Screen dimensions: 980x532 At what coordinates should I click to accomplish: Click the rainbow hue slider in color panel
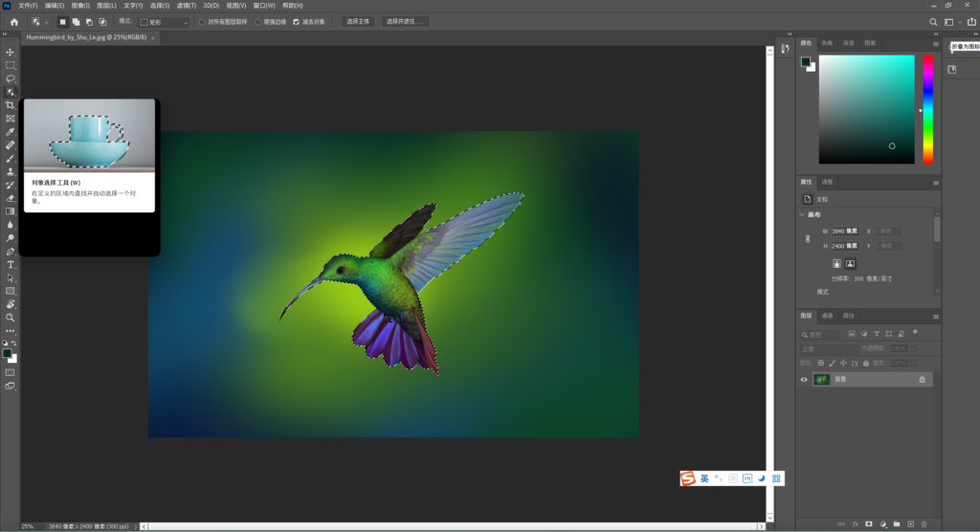pyautogui.click(x=927, y=108)
